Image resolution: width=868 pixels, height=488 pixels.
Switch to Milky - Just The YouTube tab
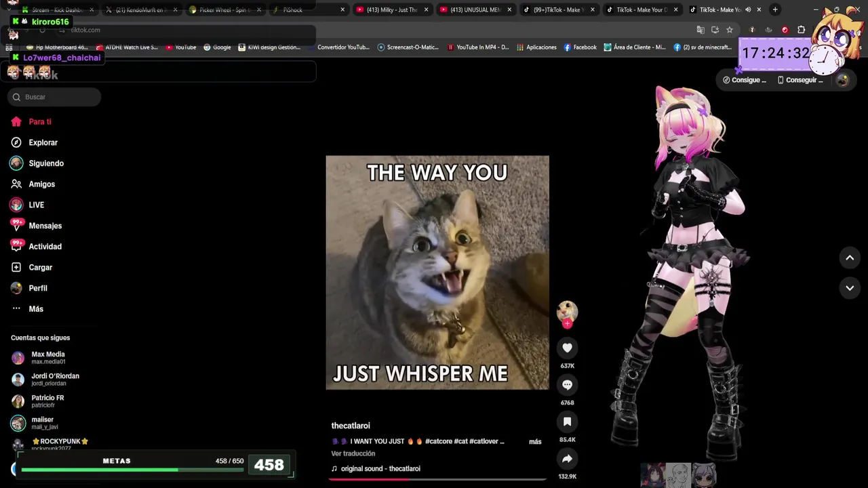coord(391,9)
